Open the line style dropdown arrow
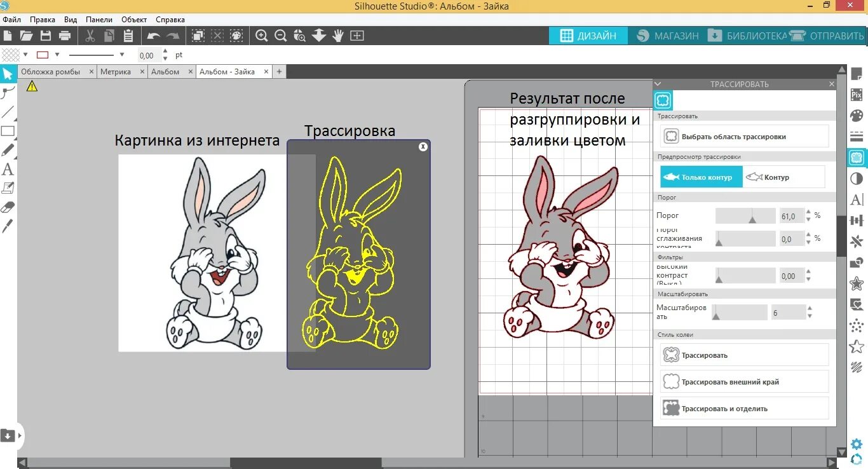This screenshot has width=868, height=469. [122, 55]
